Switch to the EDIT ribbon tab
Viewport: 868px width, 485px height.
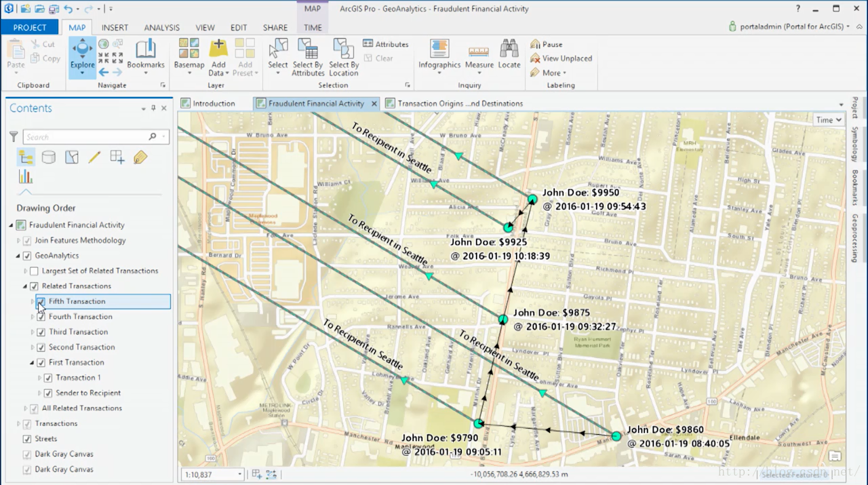(239, 27)
